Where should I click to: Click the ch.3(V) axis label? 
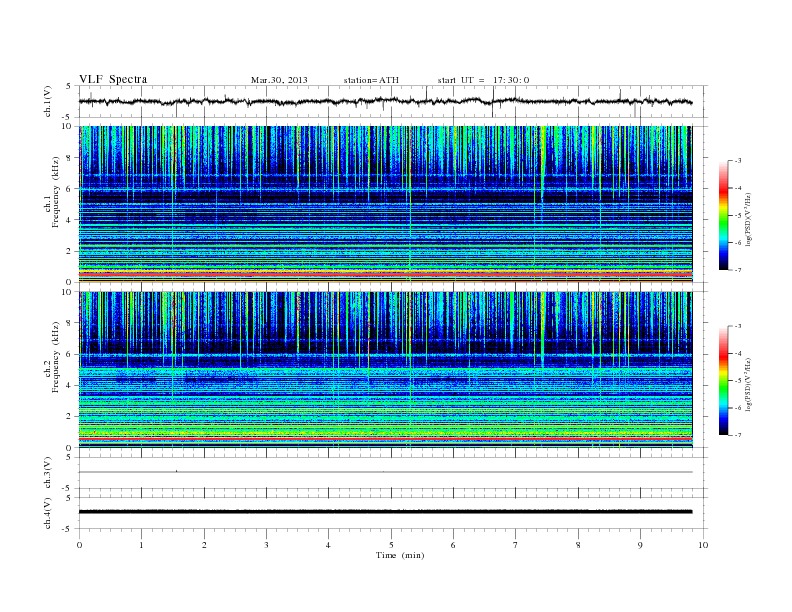(47, 473)
